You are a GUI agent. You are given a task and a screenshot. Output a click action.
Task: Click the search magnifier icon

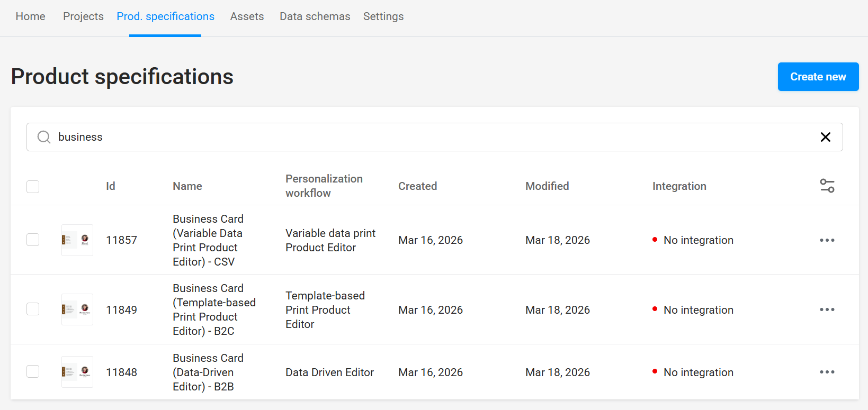coord(44,137)
